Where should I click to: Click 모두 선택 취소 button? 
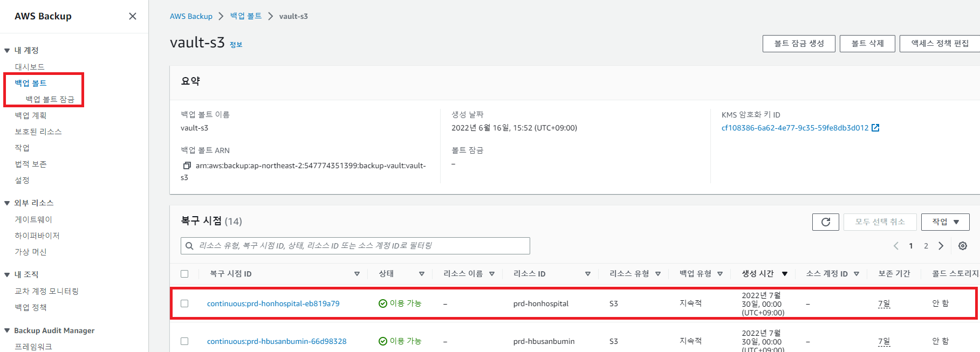[x=880, y=222]
